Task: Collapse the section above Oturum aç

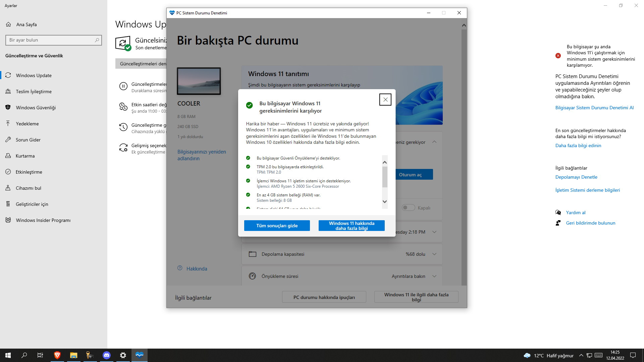Action: [434, 142]
